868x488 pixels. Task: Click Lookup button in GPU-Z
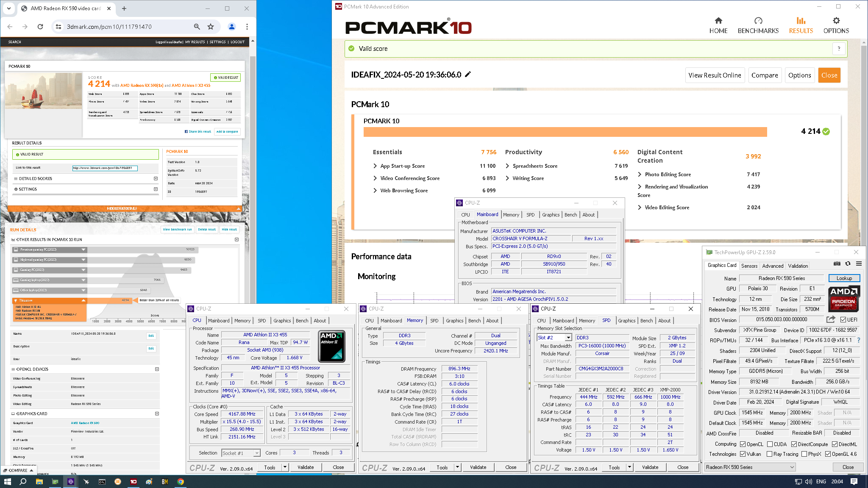pos(844,278)
